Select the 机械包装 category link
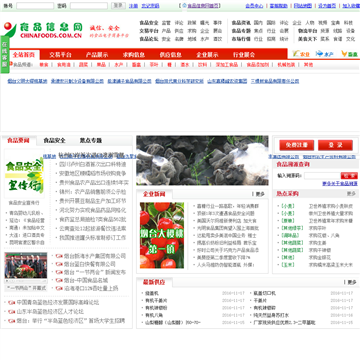 pos(286,65)
